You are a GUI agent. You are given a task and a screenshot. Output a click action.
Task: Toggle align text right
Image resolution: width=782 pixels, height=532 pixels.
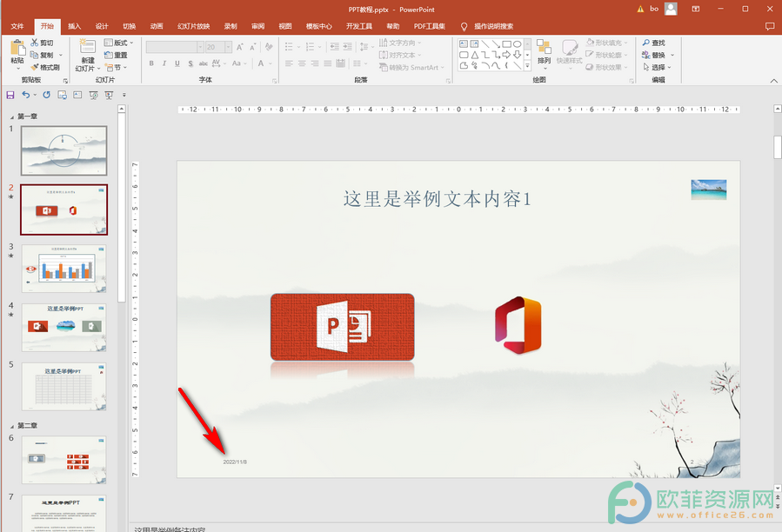(x=315, y=63)
